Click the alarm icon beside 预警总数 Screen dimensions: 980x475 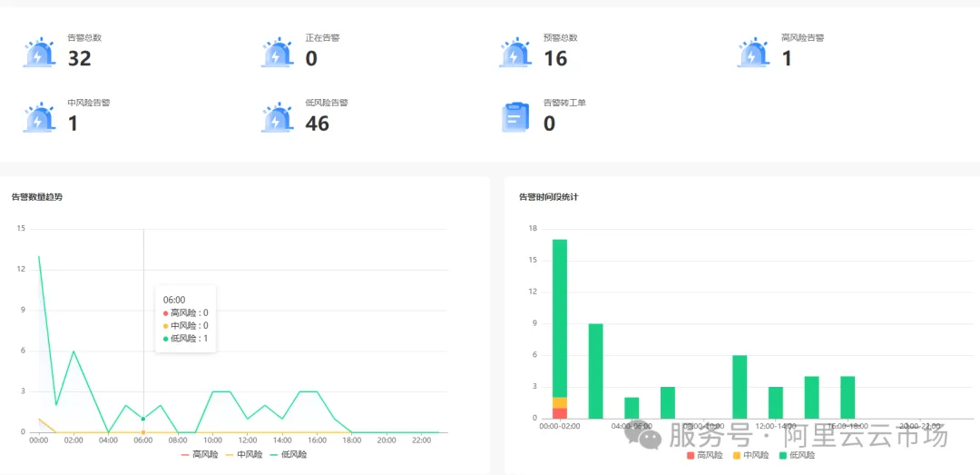click(x=515, y=52)
